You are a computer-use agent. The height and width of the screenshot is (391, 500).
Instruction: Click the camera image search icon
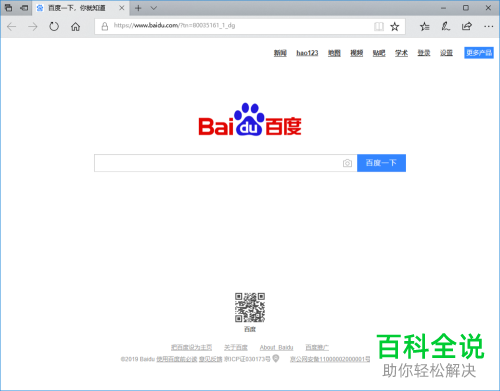click(x=347, y=163)
